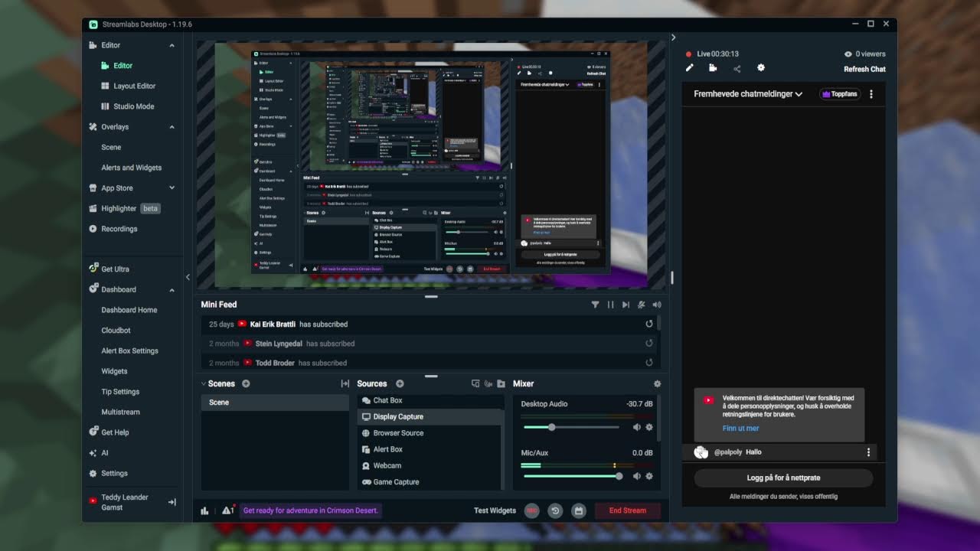Select the Browser Source item
Image resolution: width=980 pixels, height=551 pixels.
click(x=430, y=433)
